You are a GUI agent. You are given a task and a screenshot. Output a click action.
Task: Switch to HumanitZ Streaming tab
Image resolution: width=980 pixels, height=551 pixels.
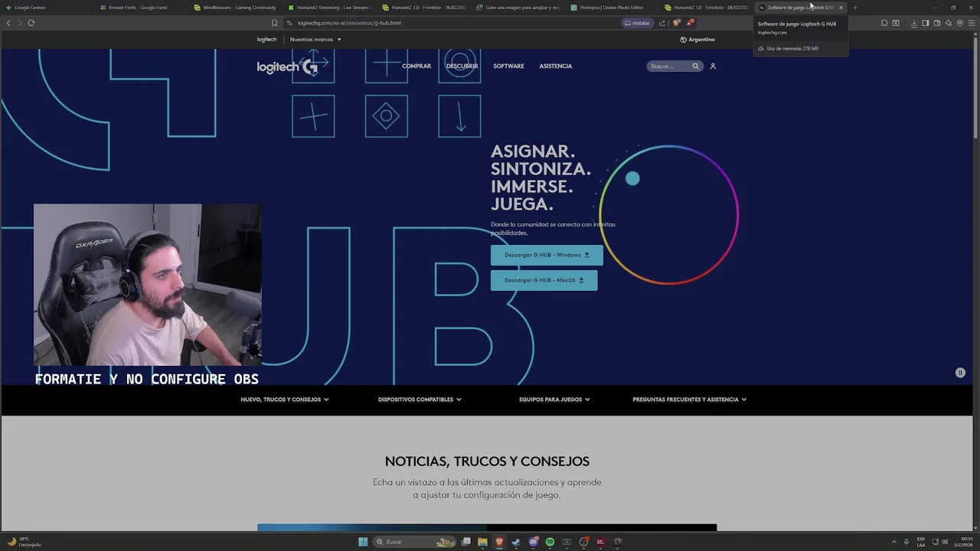pos(329,8)
